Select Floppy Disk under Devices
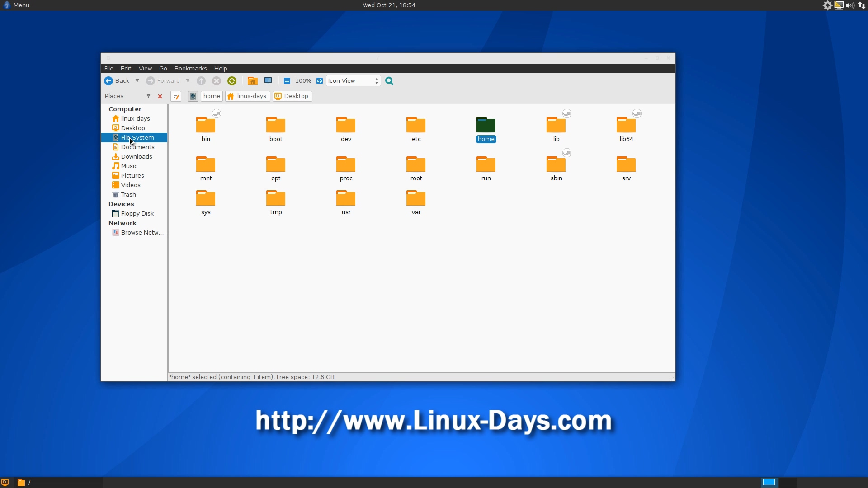The image size is (868, 488). (x=134, y=214)
